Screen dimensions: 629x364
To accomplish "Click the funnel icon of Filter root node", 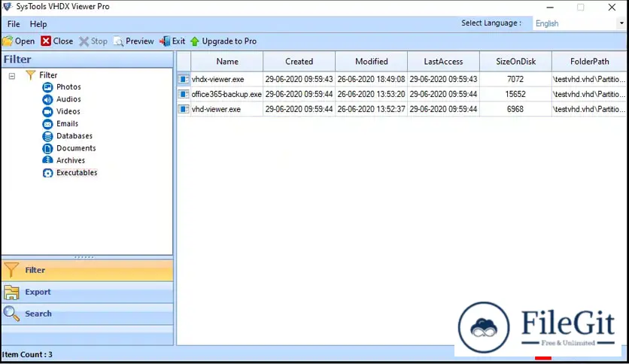I will 31,75.
